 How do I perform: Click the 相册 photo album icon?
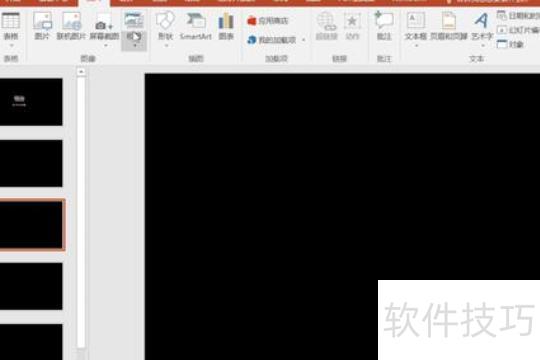(x=134, y=21)
